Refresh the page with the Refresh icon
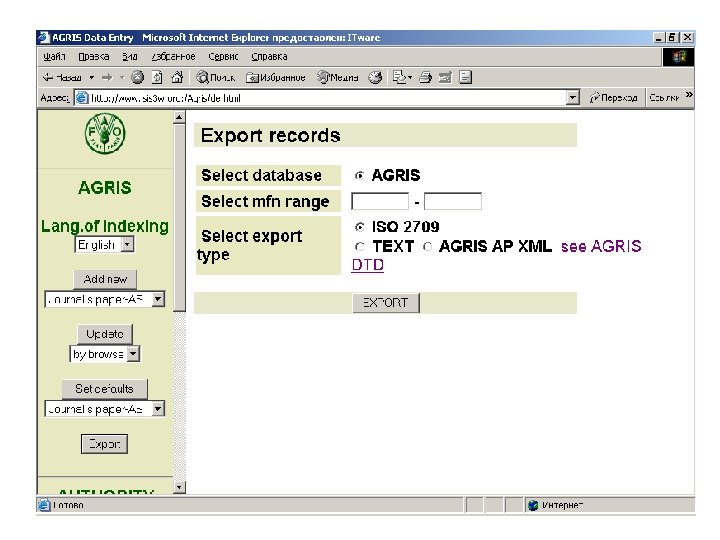This screenshot has height=540, width=720. pos(157,78)
